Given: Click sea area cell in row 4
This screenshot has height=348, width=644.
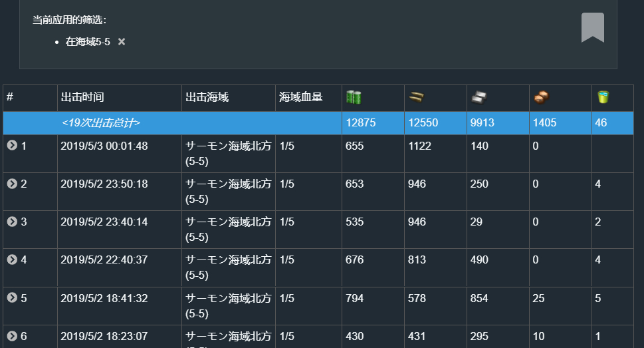Looking at the screenshot, I should click(x=229, y=267).
